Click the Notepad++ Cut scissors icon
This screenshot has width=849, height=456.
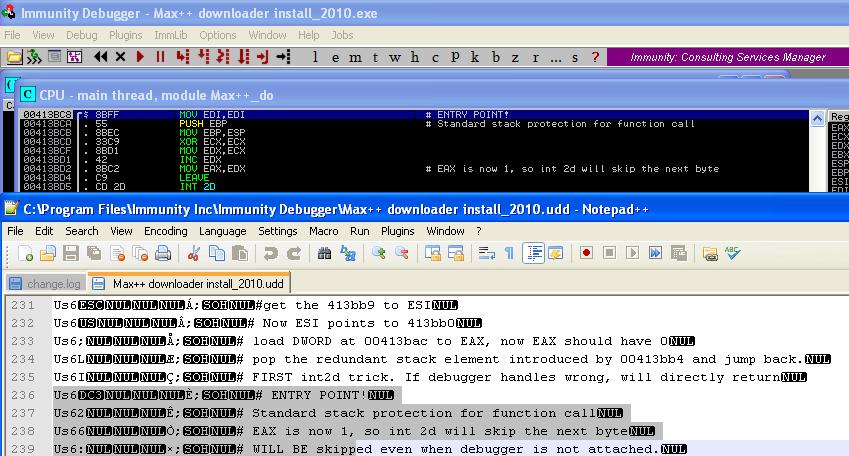pyautogui.click(x=194, y=253)
